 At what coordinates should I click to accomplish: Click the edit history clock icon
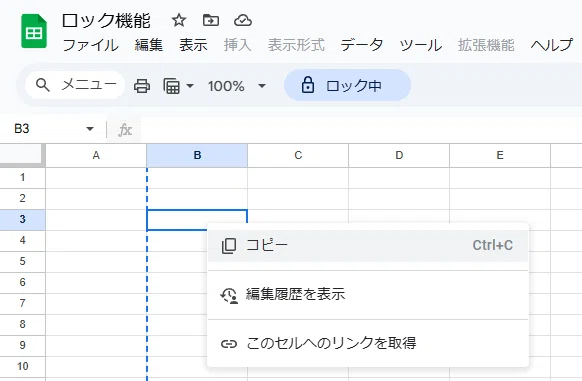click(x=229, y=296)
